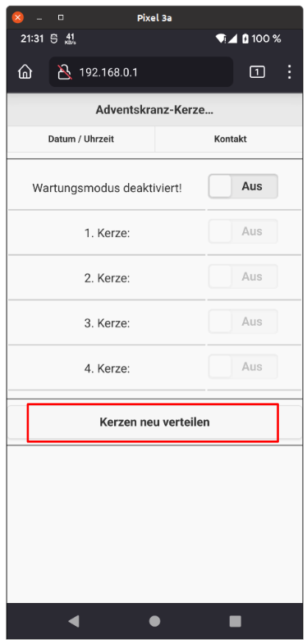Click the battery status icon
This screenshot has height=644, width=307.
point(245,39)
